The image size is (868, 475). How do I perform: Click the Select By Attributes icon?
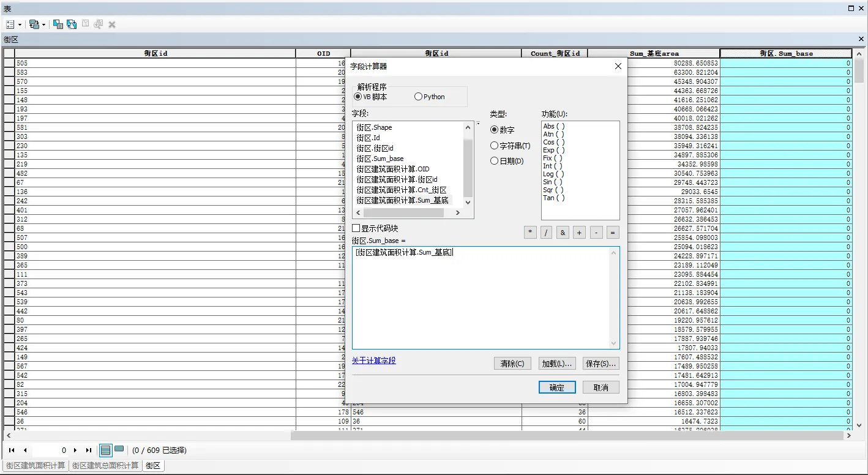coord(58,24)
